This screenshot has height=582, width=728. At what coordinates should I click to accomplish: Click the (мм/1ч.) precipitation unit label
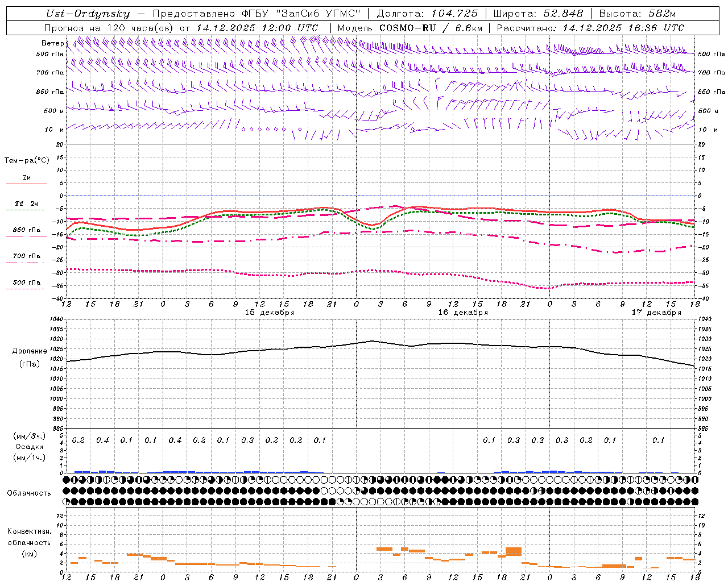[29, 457]
